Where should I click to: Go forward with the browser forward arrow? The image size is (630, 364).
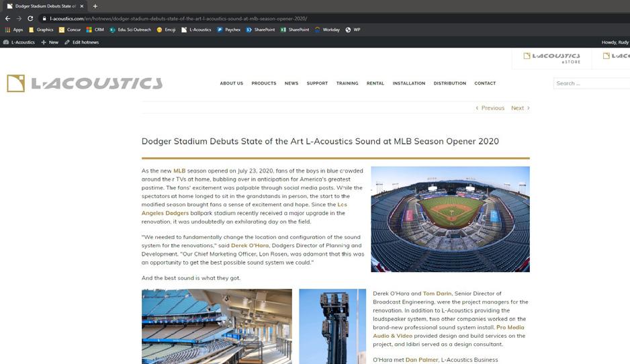[19, 19]
